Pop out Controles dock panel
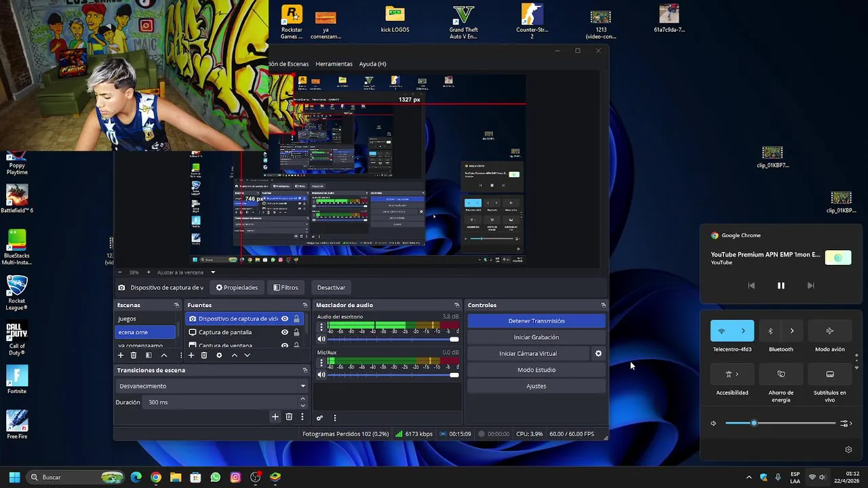868x488 pixels. click(x=603, y=305)
